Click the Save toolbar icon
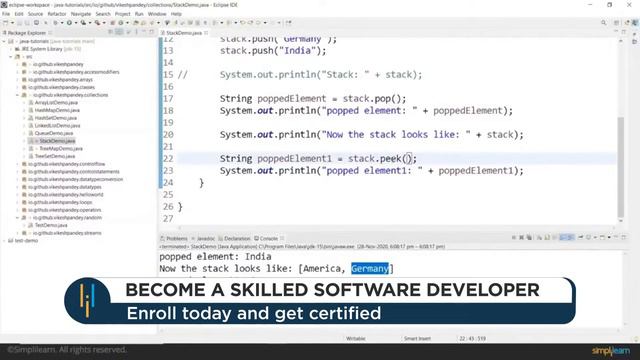 19,23
